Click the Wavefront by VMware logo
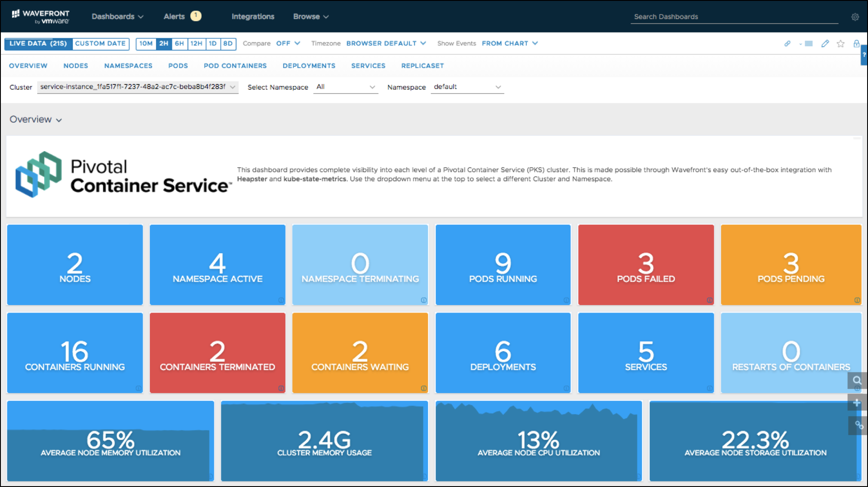This screenshot has width=868, height=487. tap(40, 16)
